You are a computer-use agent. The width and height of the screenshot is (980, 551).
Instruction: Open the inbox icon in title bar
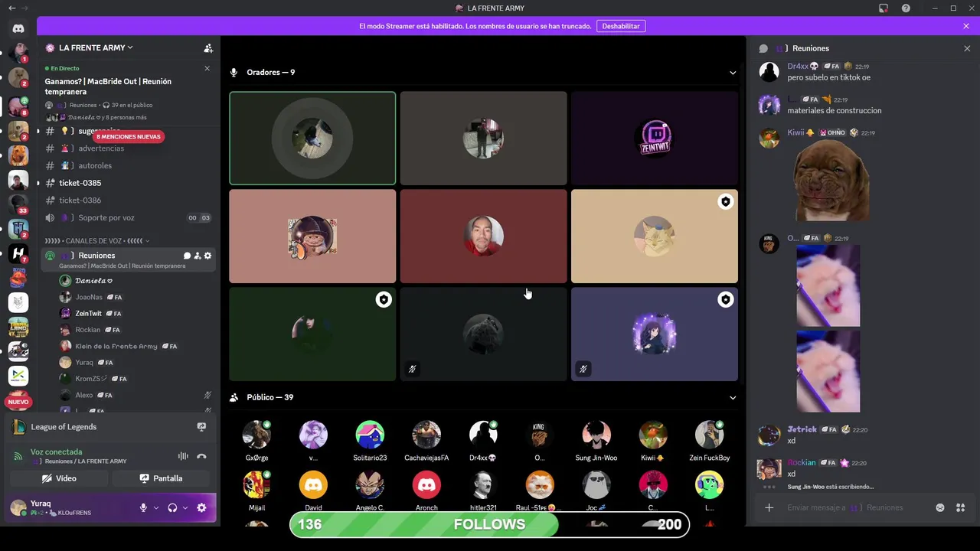884,8
